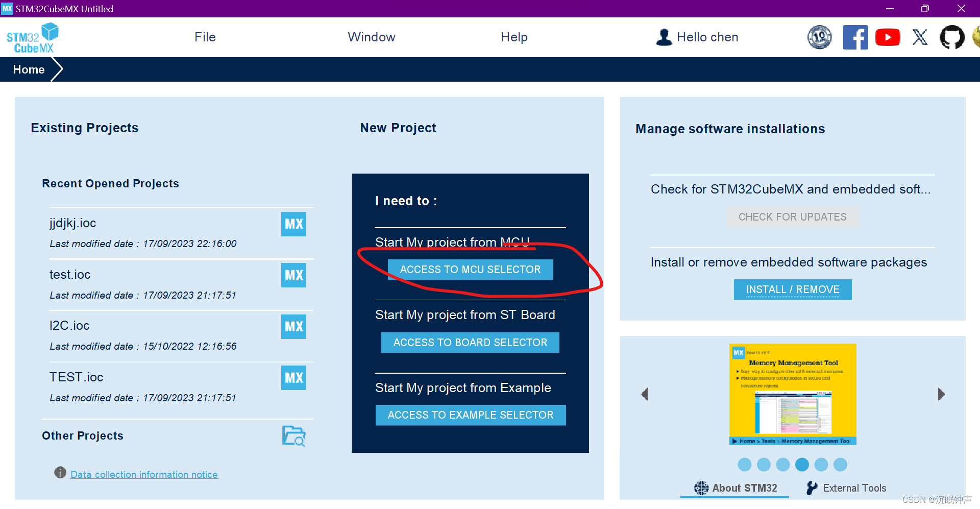This screenshot has width=980, height=509.
Task: Open the X (Twitter) icon link
Action: coord(920,37)
